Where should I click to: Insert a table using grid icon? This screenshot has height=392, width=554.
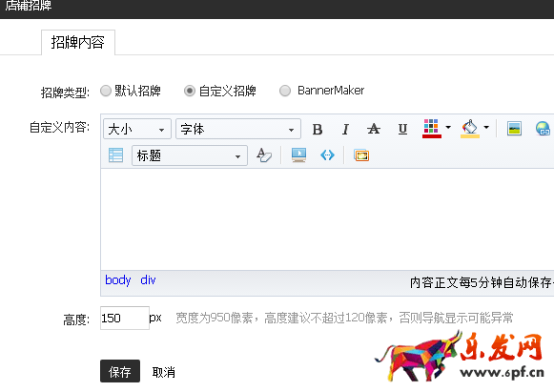(x=116, y=155)
